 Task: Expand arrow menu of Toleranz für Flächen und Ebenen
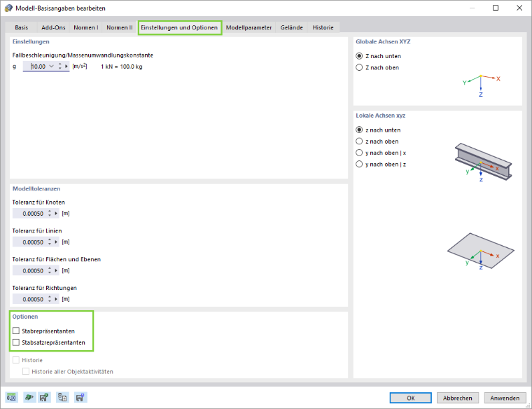tap(56, 270)
